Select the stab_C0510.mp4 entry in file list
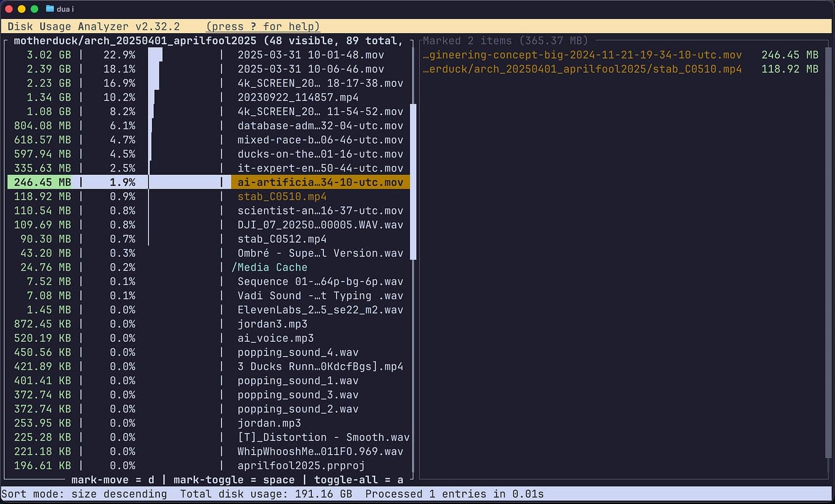Image resolution: width=835 pixels, height=504 pixels. [282, 197]
